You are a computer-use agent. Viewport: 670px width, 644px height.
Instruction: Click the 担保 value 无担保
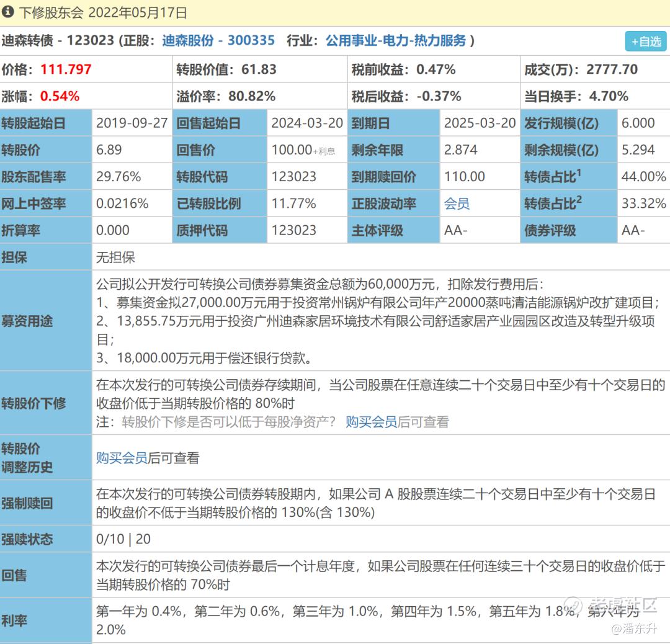coord(115,257)
